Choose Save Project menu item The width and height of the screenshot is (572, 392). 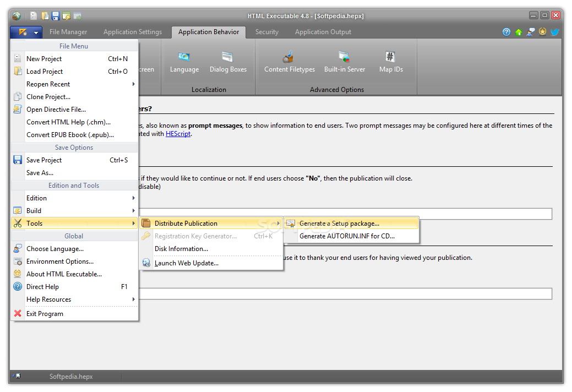[x=74, y=160]
